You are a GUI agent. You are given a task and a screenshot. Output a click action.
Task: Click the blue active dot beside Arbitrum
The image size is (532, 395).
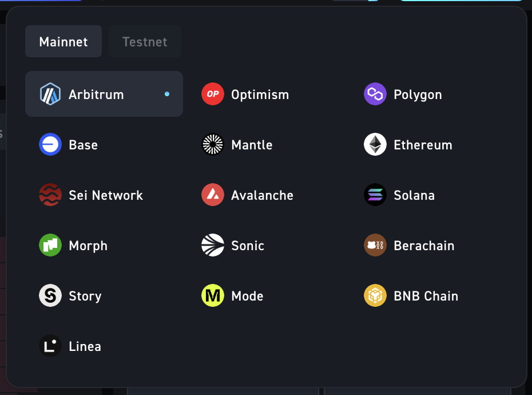coord(167,94)
